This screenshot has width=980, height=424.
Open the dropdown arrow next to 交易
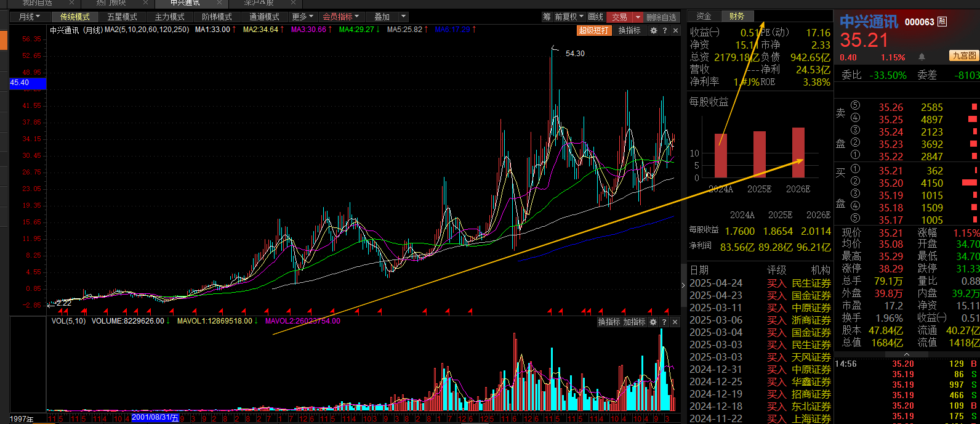click(638, 17)
